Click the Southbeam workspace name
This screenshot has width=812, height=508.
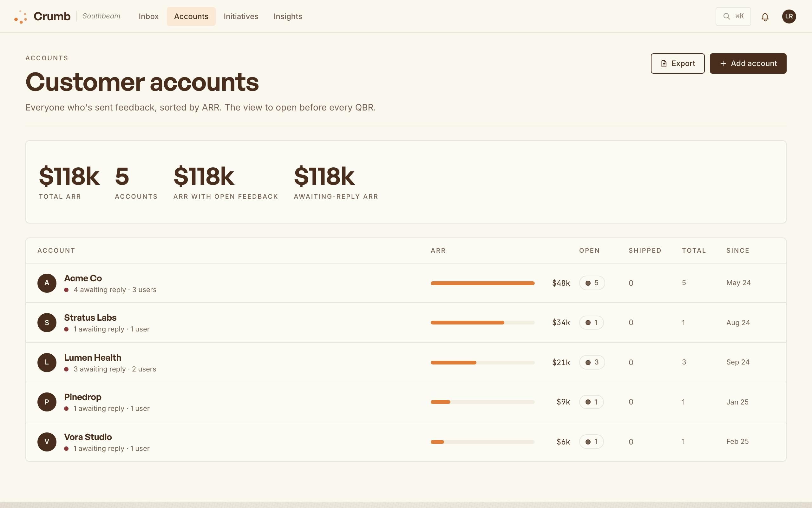(101, 16)
